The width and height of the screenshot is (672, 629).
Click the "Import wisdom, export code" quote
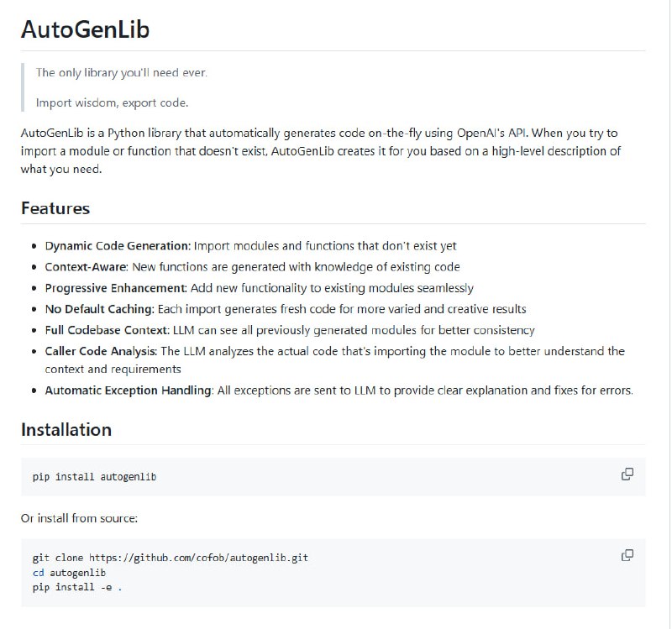coord(112,103)
